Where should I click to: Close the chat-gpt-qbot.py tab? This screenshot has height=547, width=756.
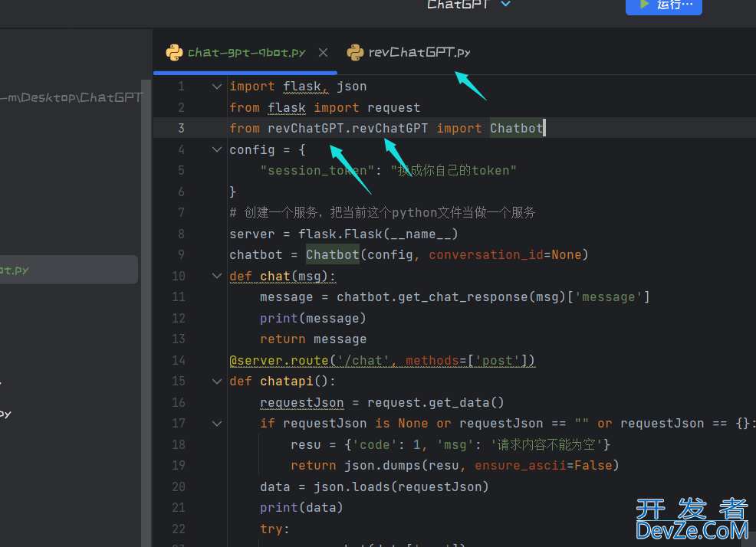[323, 53]
